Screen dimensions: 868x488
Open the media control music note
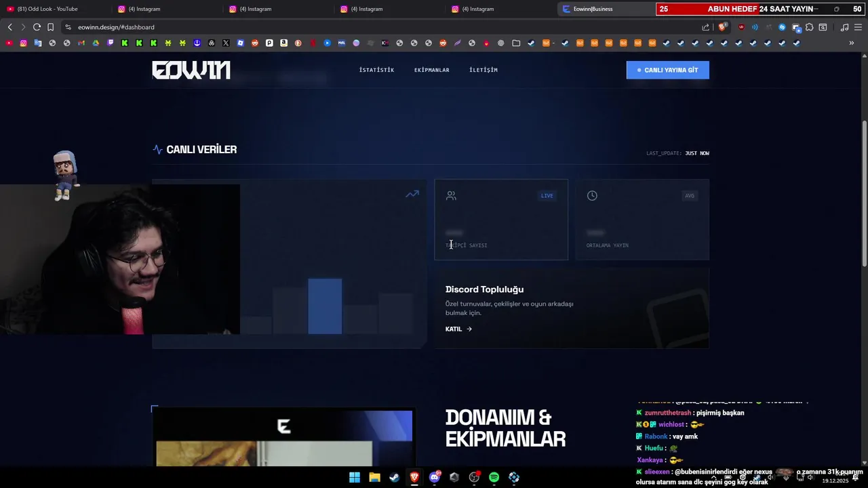click(x=844, y=27)
